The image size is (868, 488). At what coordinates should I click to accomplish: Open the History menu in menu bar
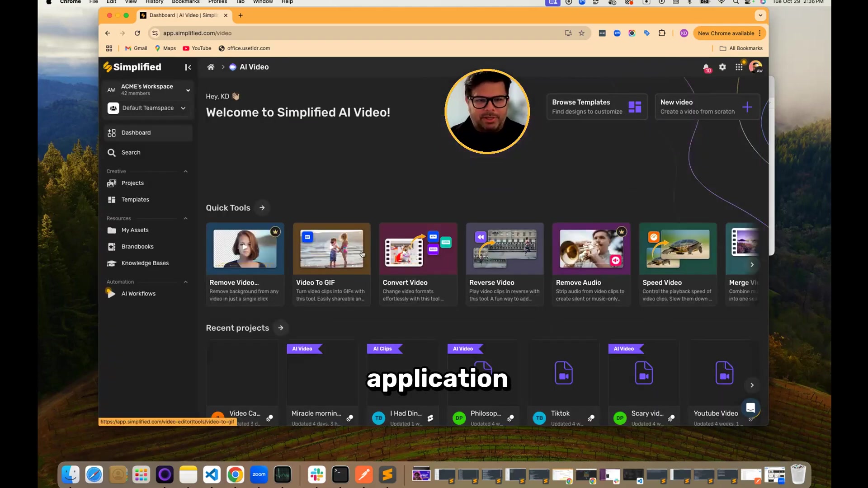pyautogui.click(x=154, y=2)
